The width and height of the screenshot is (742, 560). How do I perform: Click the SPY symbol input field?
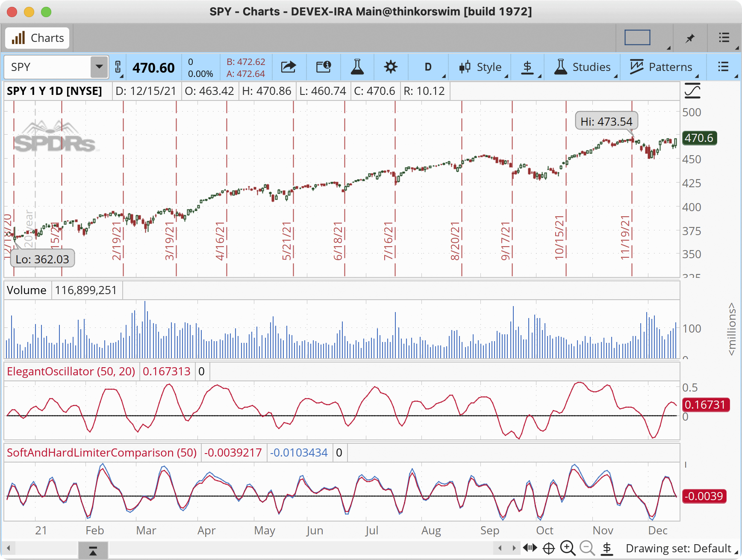tap(47, 67)
